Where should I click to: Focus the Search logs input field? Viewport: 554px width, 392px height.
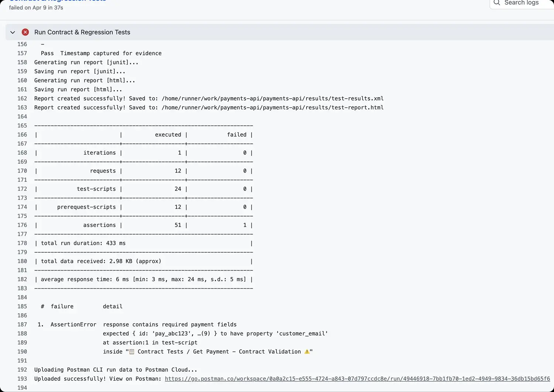coord(522,3)
